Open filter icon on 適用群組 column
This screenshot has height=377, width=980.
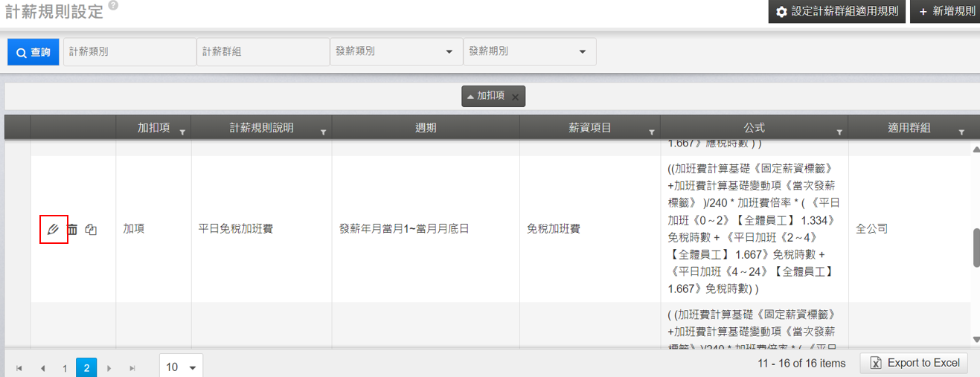[x=961, y=132]
